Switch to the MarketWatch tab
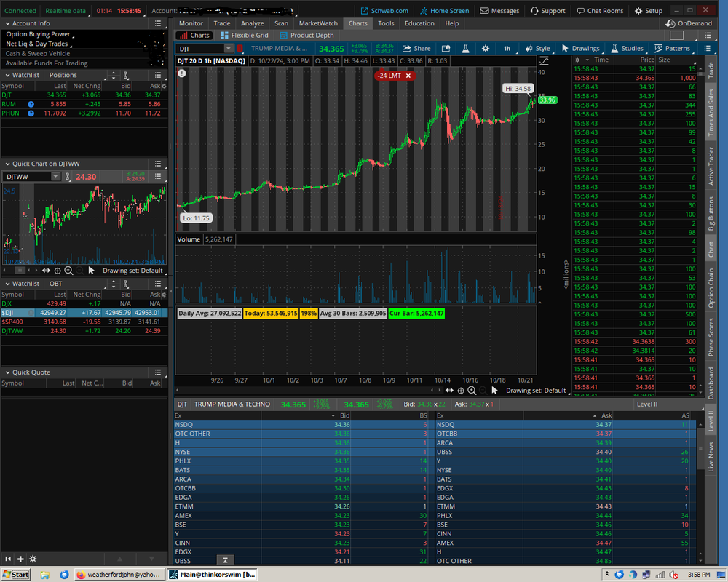 [319, 23]
